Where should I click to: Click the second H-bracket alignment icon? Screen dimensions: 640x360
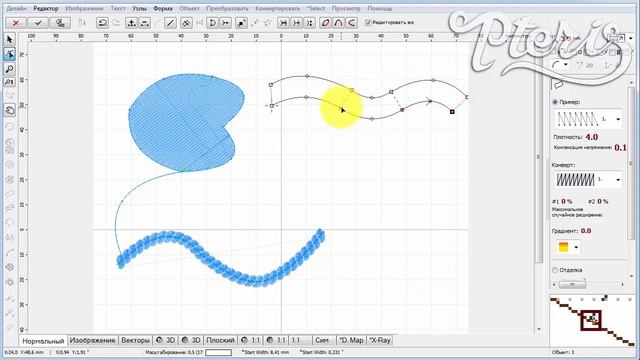pyautogui.click(x=296, y=23)
